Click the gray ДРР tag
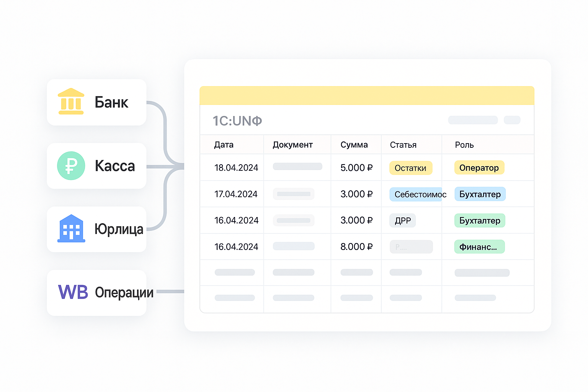The width and height of the screenshot is (588, 392). (x=403, y=220)
